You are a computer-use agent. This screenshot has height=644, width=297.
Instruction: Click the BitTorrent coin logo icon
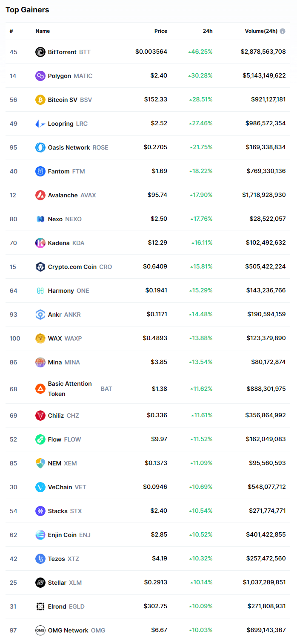(x=40, y=52)
